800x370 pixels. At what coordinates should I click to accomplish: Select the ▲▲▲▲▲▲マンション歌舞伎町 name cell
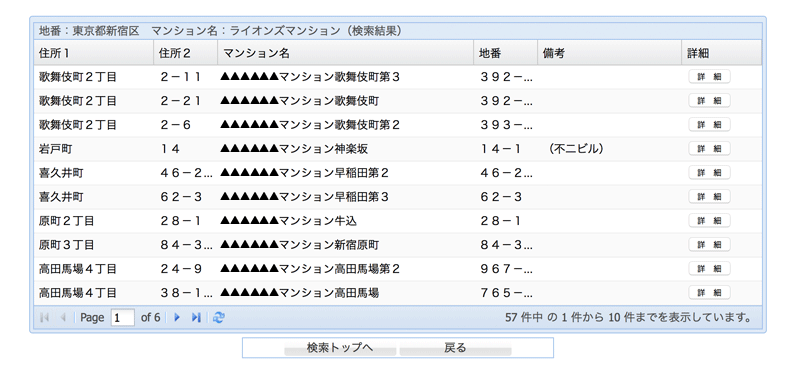click(346, 101)
